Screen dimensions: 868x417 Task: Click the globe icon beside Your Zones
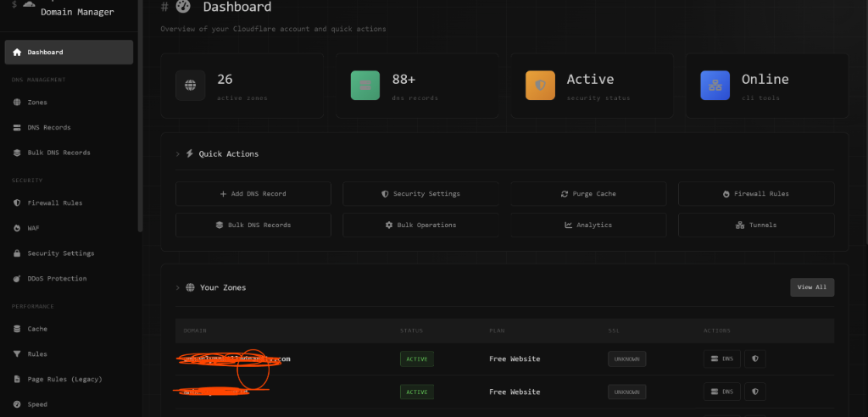point(191,287)
